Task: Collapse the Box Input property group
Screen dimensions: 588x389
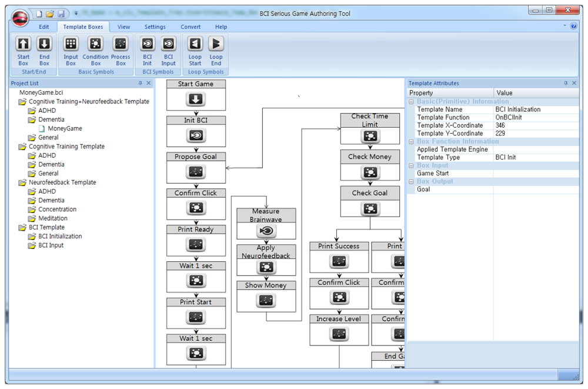Action: [x=412, y=165]
